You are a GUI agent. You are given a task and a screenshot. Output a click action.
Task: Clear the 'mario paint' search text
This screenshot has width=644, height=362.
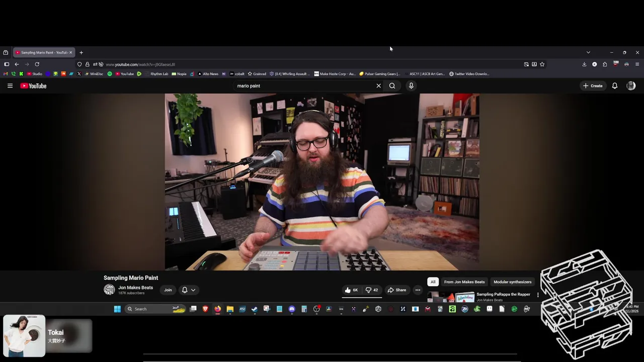[379, 86]
